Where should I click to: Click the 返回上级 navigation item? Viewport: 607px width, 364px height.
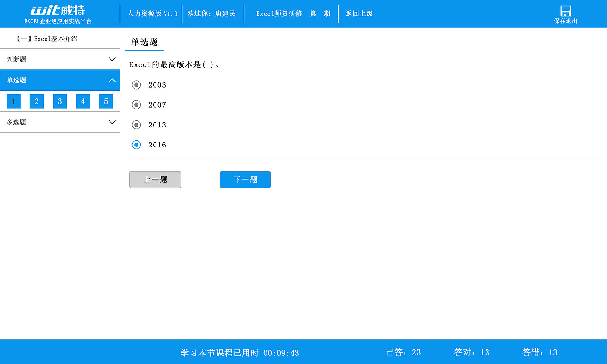(359, 13)
